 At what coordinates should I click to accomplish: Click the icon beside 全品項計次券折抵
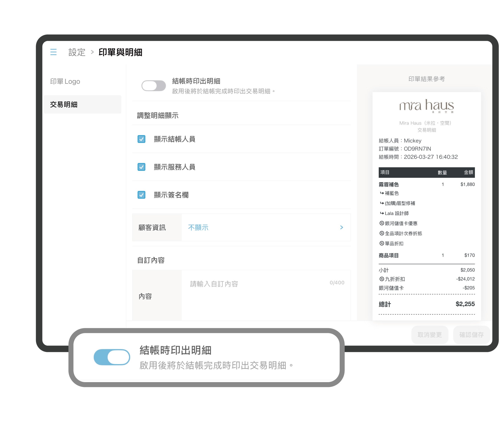(x=382, y=233)
